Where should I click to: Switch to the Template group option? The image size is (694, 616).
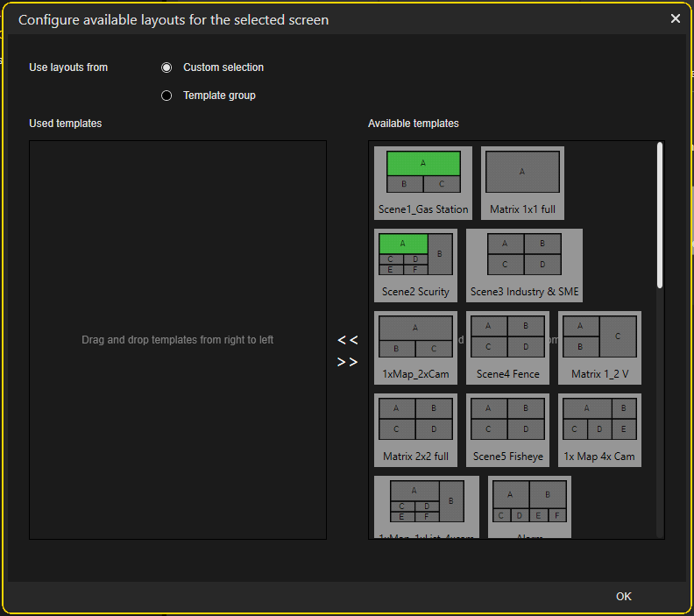(166, 96)
